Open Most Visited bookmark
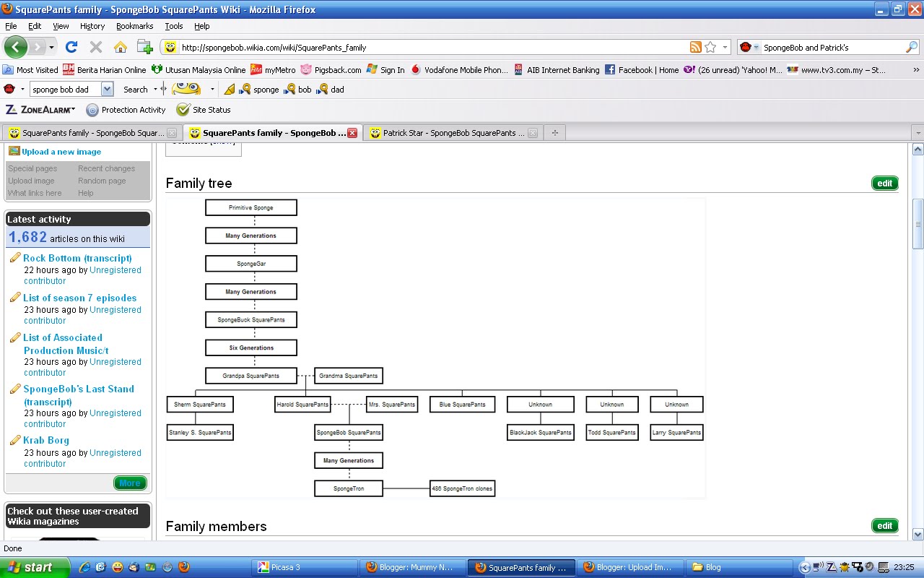This screenshot has height=578, width=924. tap(30, 70)
